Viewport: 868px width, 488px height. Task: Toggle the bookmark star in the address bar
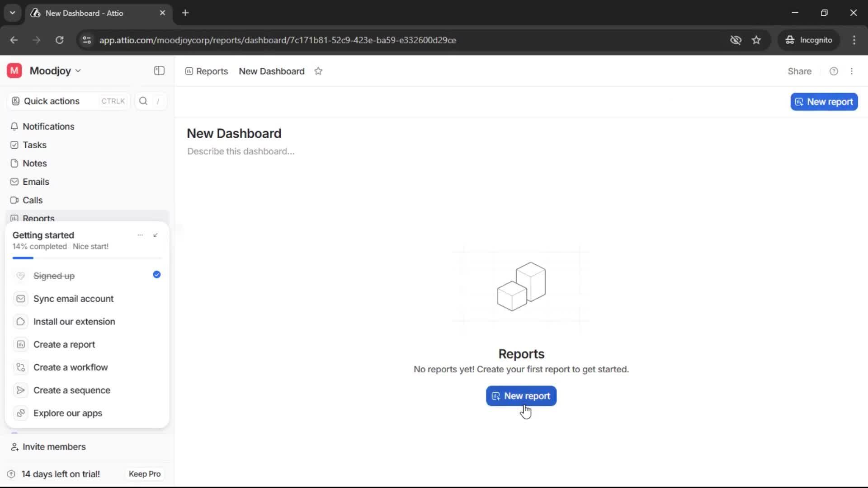click(x=756, y=40)
